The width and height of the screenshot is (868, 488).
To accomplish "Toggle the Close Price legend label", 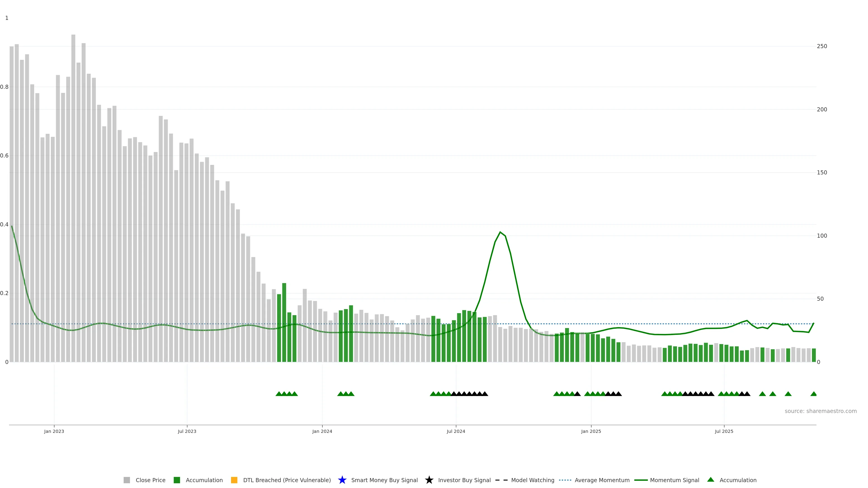I will (150, 480).
